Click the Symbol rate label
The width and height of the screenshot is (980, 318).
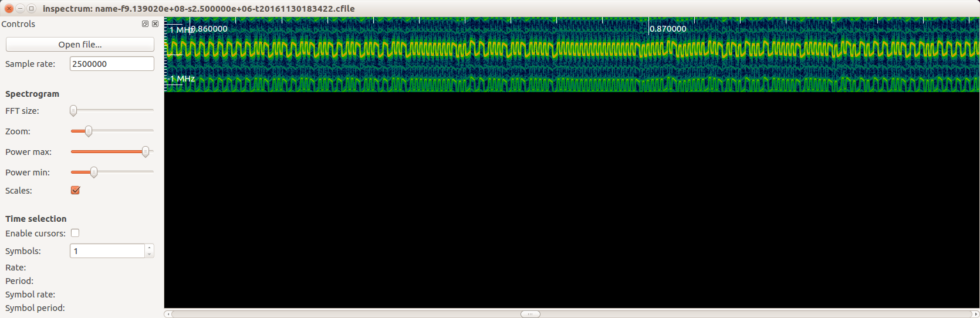pos(30,295)
